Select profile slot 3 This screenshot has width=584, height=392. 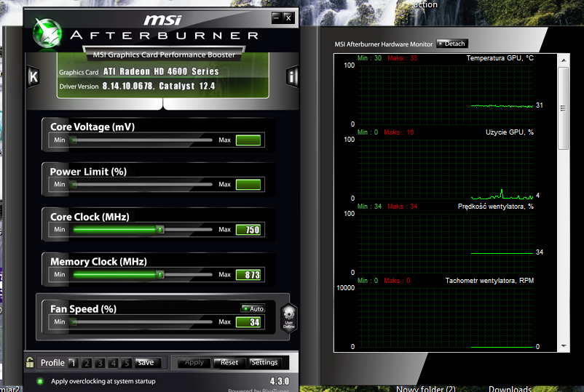click(100, 363)
